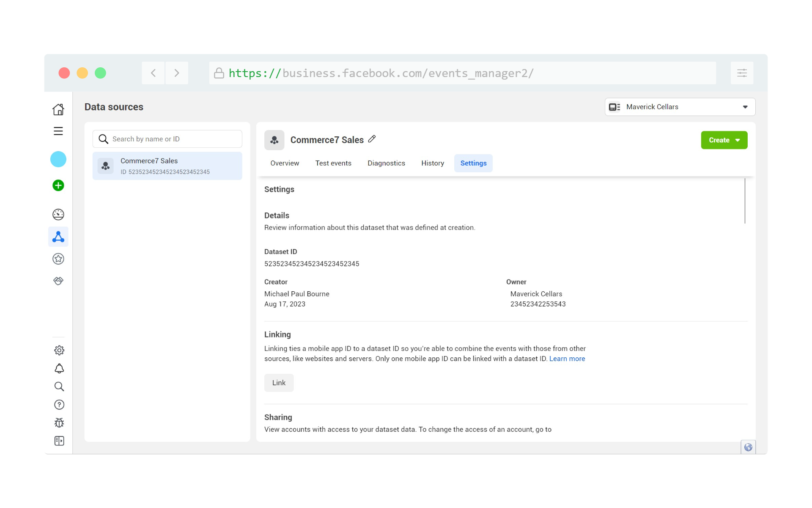Screen dimensions: 812x508
Task: Click the Link button under Linking
Action: pos(279,383)
